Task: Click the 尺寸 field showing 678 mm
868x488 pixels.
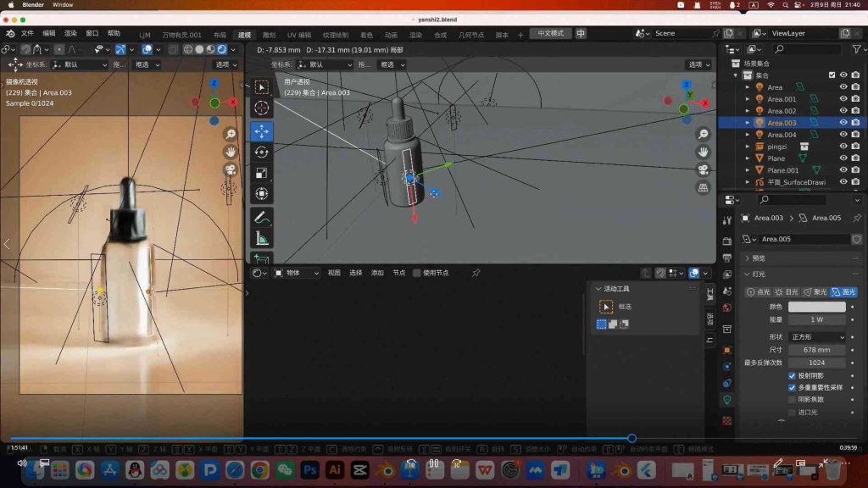Action: [817, 349]
